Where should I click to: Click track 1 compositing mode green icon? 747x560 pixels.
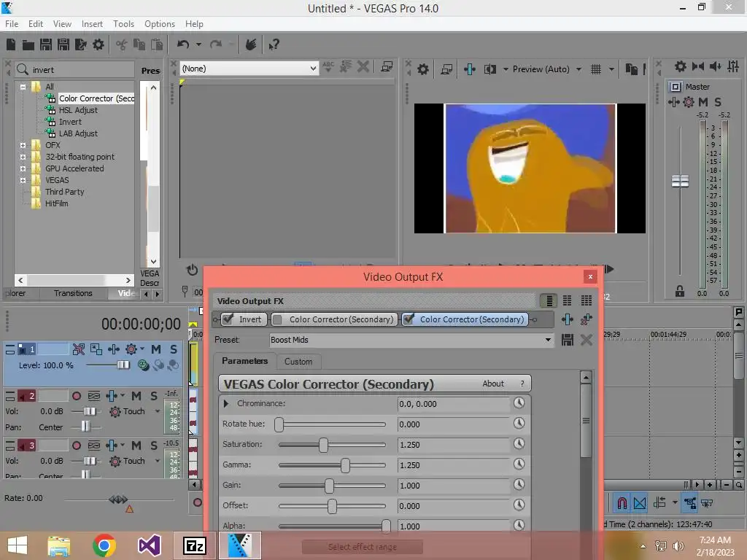(142, 365)
